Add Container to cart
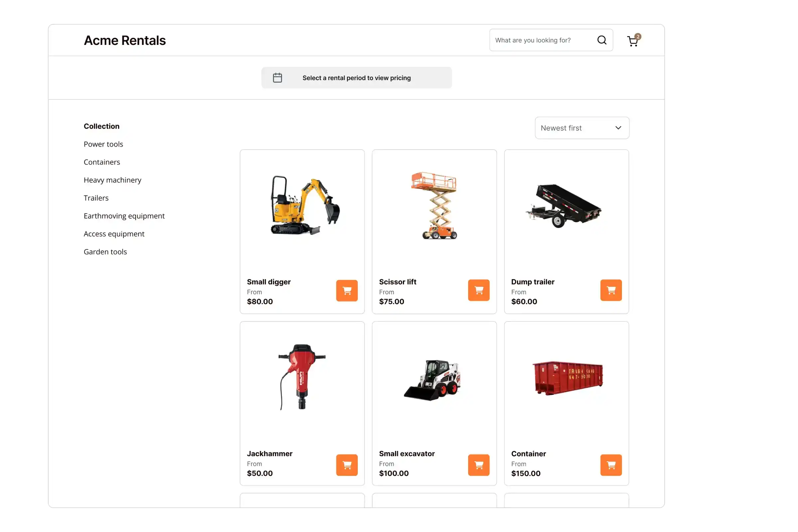The width and height of the screenshot is (798, 532). click(x=611, y=465)
